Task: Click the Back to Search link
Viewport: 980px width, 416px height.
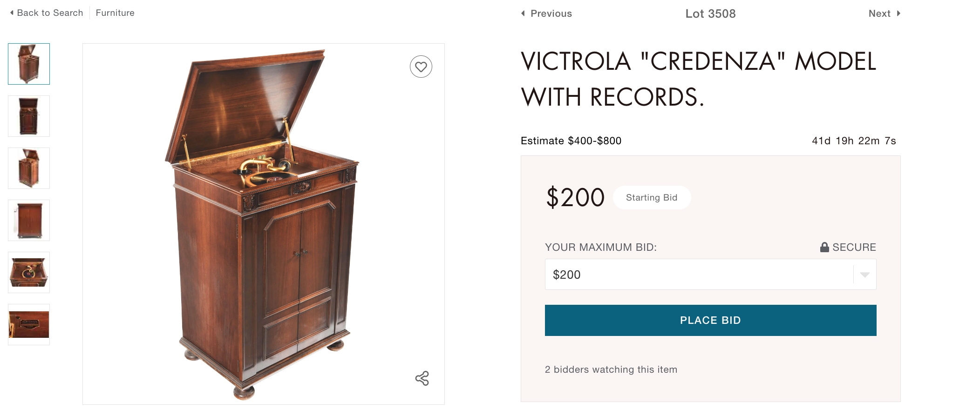Action: click(50, 13)
